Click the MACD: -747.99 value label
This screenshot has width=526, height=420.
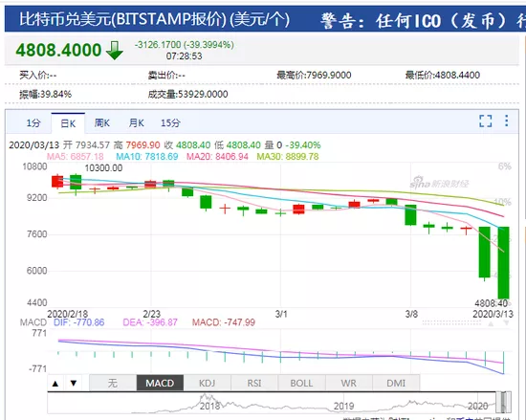(224, 322)
